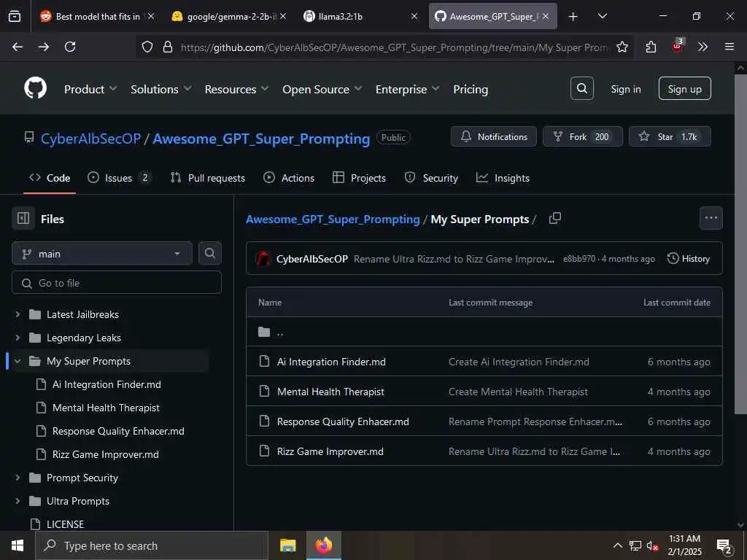747x560 pixels.
Task: Click the network icon in system tray
Action: click(x=635, y=545)
